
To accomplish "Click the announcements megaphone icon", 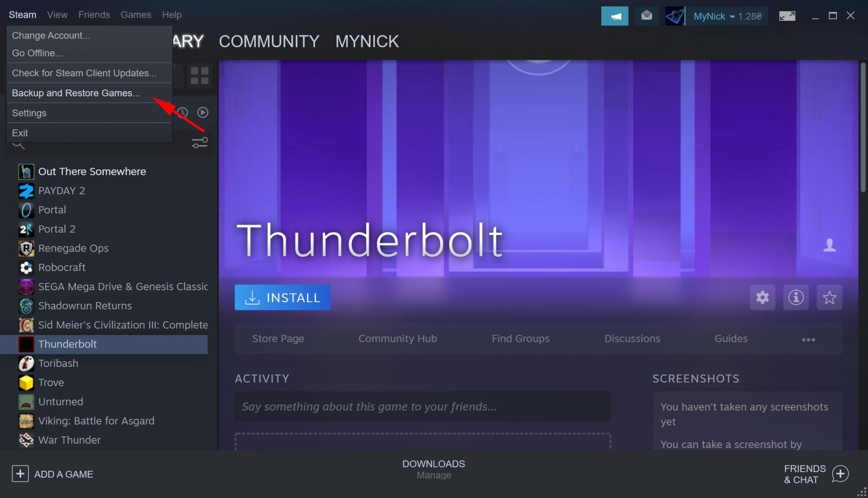I will click(x=615, y=16).
